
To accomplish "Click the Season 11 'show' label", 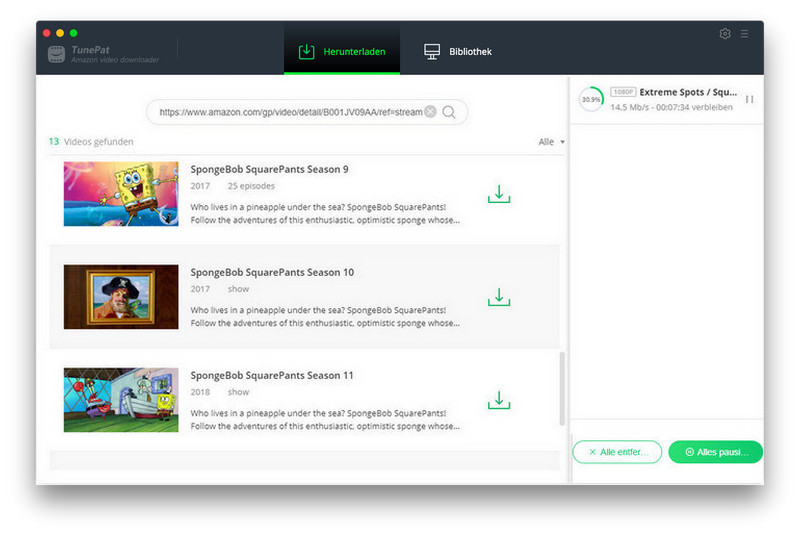I will click(x=238, y=392).
